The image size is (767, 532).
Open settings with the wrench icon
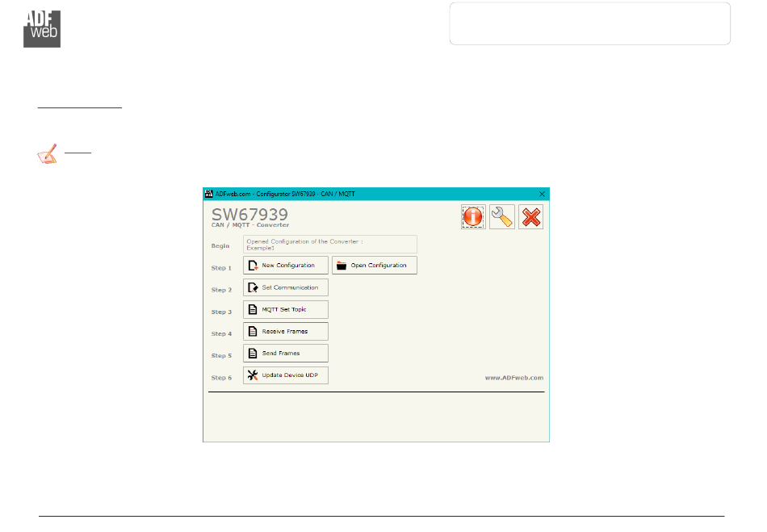(502, 217)
